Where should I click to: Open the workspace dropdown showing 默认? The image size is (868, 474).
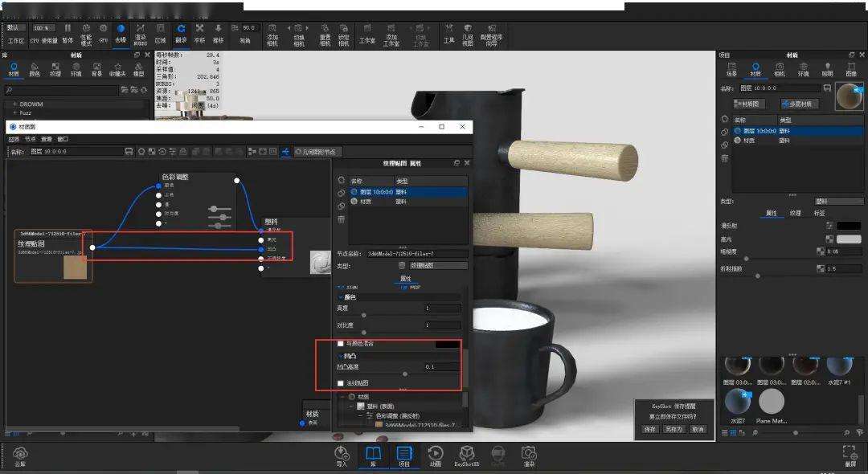point(15,27)
